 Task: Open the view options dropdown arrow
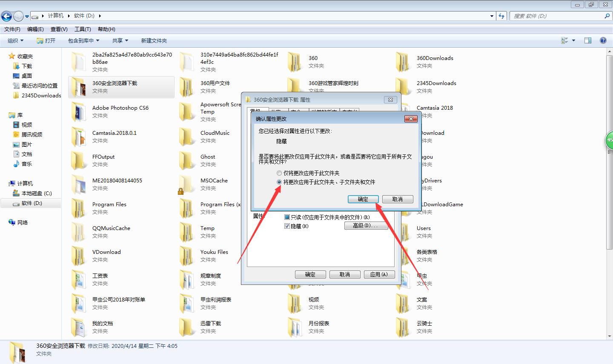point(573,40)
